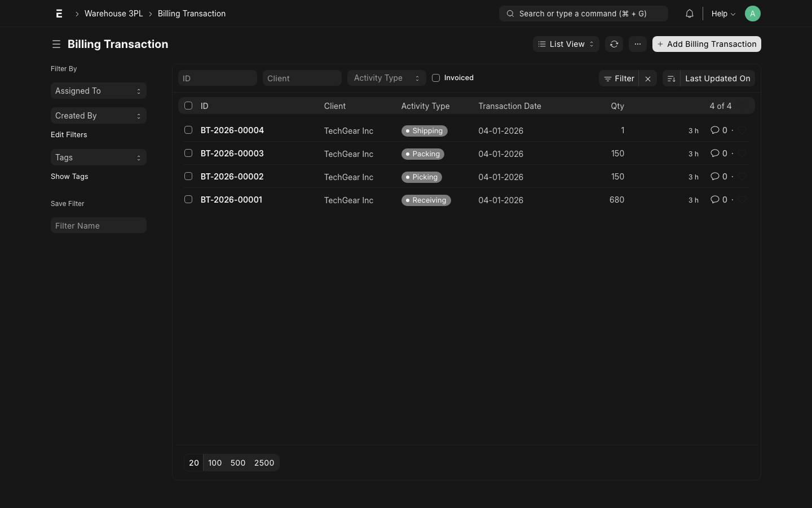Set page size to 100 results
Screen dimensions: 812x508
tap(214, 463)
